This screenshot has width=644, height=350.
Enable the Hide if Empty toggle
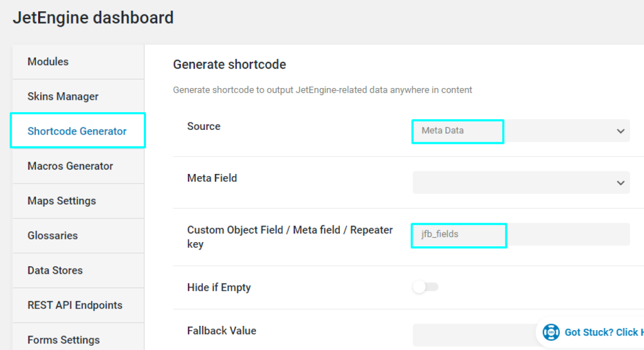click(x=426, y=287)
